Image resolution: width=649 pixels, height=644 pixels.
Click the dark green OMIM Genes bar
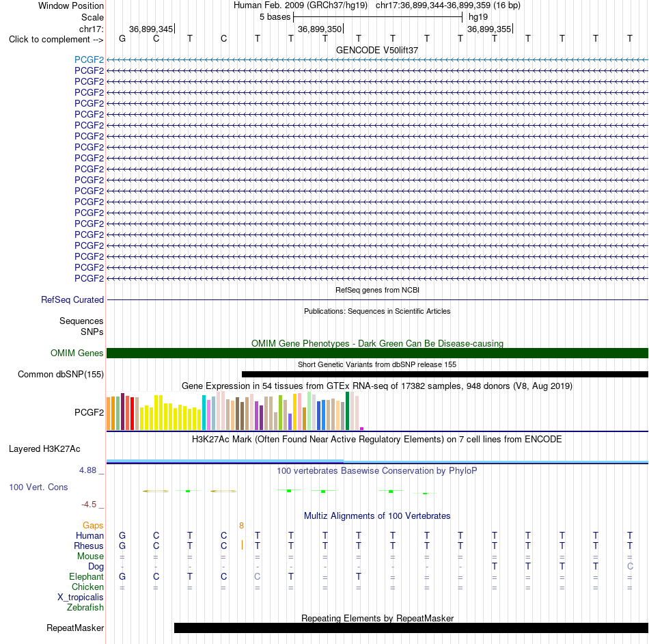click(377, 353)
